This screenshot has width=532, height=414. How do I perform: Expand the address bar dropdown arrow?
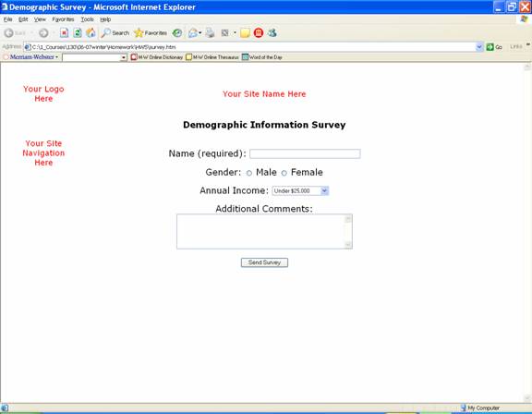[479, 47]
